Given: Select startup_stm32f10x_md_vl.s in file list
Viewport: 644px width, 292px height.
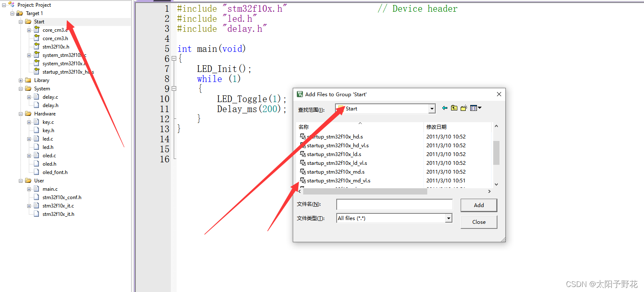Looking at the screenshot, I should (339, 180).
